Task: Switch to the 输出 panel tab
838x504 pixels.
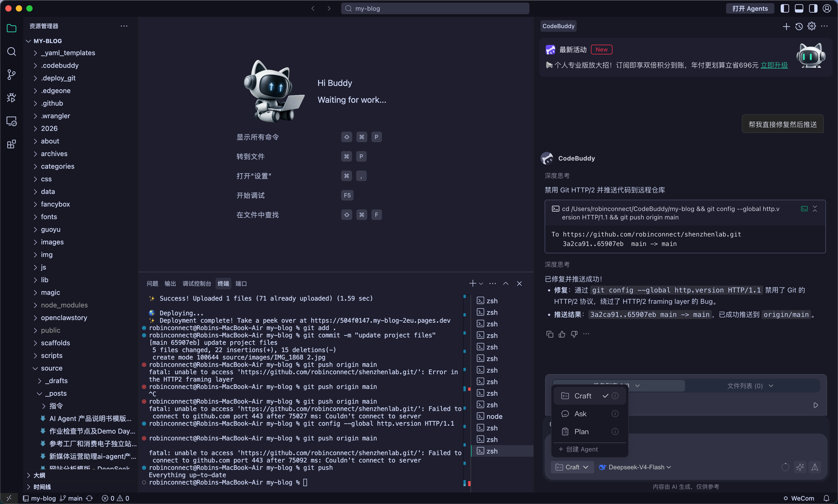Action: click(x=170, y=284)
